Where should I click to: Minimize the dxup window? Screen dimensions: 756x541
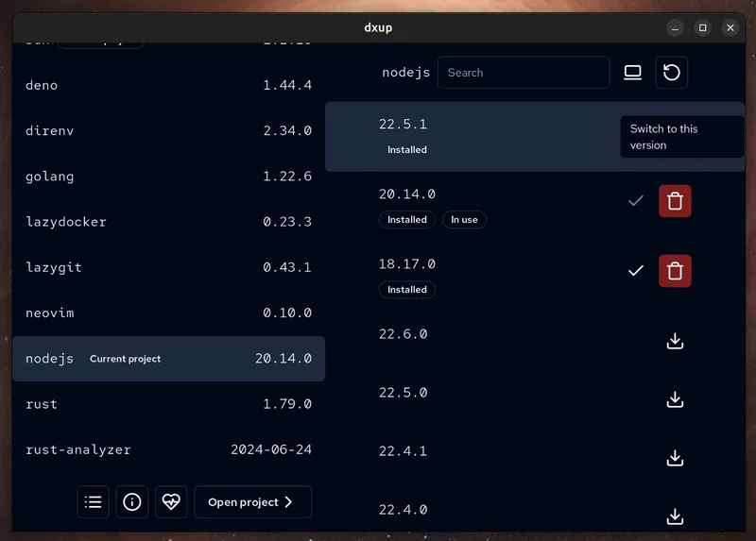[x=675, y=28]
